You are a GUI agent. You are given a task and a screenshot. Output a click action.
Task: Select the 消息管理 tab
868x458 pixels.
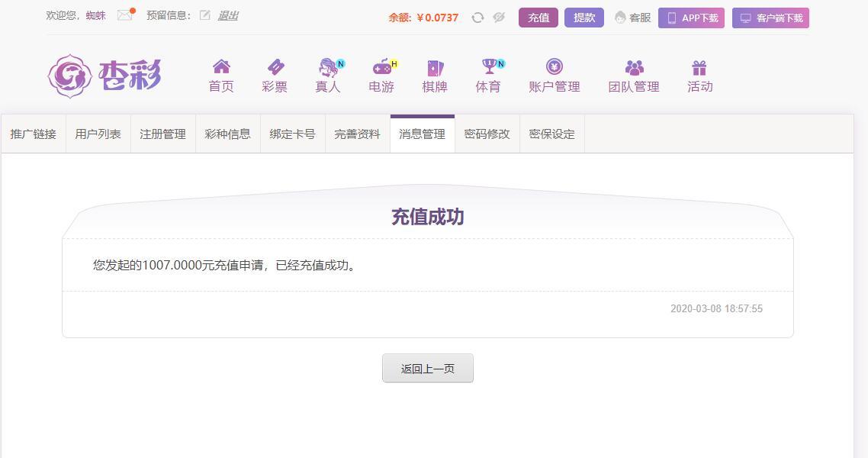point(423,134)
